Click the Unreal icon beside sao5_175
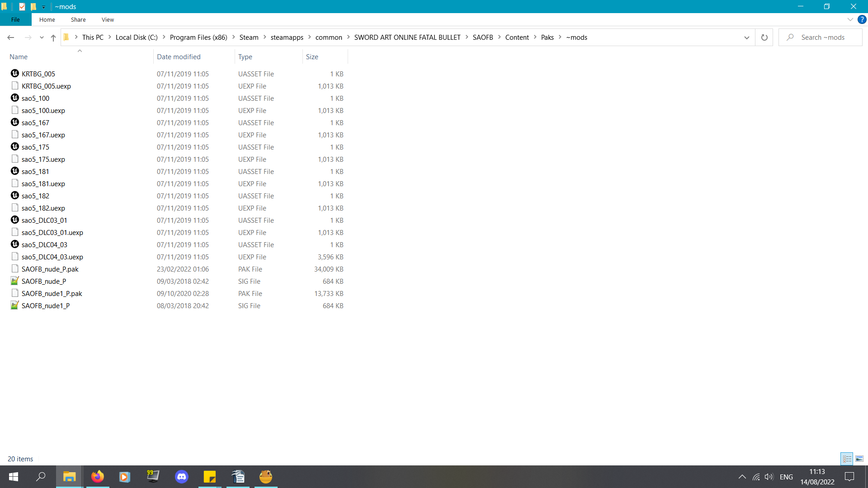The height and width of the screenshot is (488, 868). [15, 147]
